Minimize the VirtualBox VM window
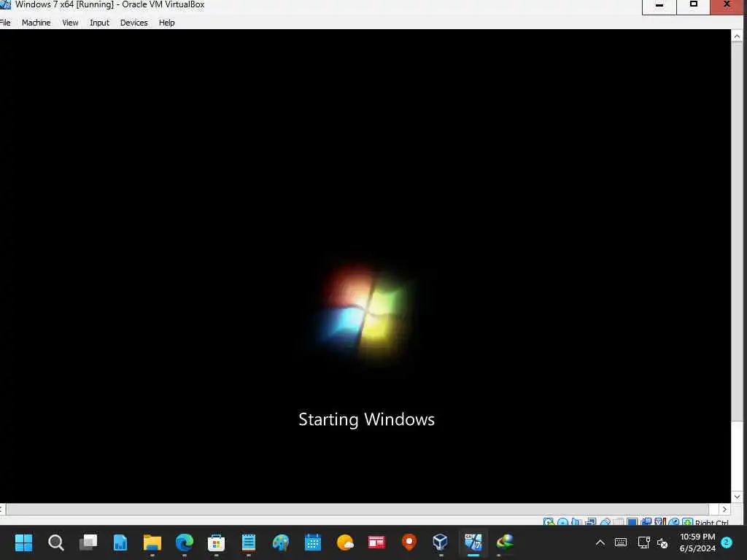The width and height of the screenshot is (747, 560). [x=659, y=6]
